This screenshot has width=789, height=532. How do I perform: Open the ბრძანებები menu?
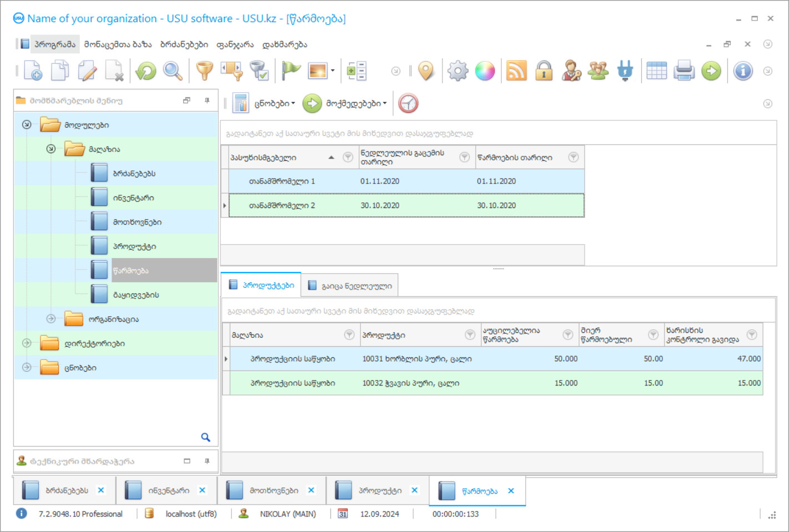pyautogui.click(x=184, y=44)
